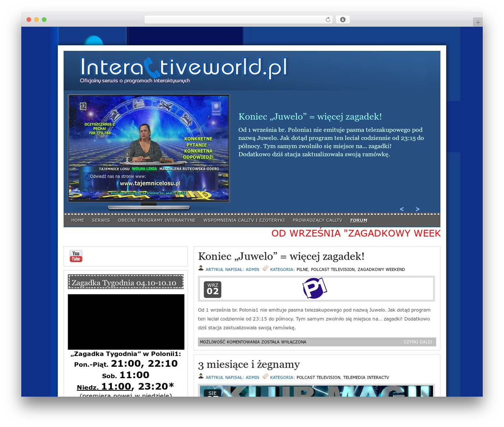This screenshot has width=504, height=427.
Task: Go to previous slide with left arrow
Action: (x=402, y=209)
